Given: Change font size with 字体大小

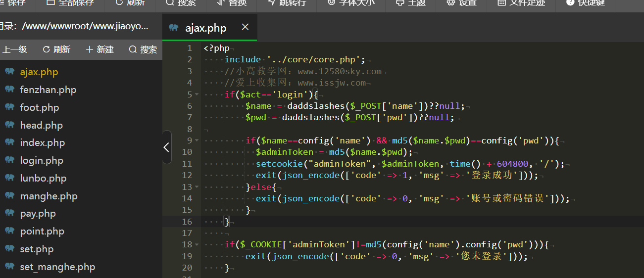Looking at the screenshot, I should 351,3.
